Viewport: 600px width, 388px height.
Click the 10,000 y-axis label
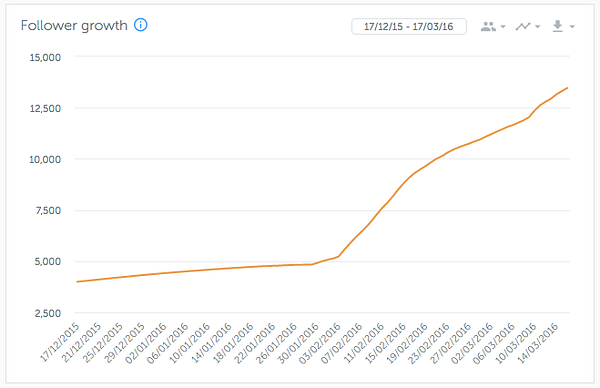coord(45,159)
